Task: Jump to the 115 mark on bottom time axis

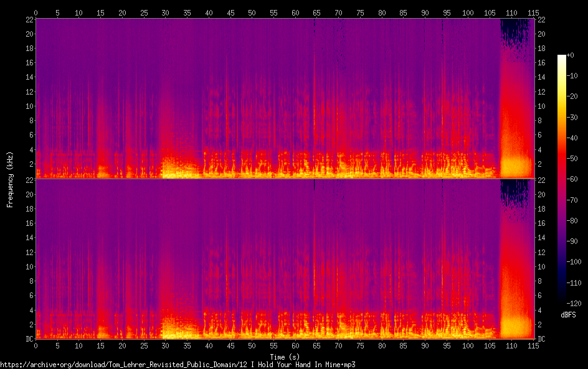Action: (533, 345)
